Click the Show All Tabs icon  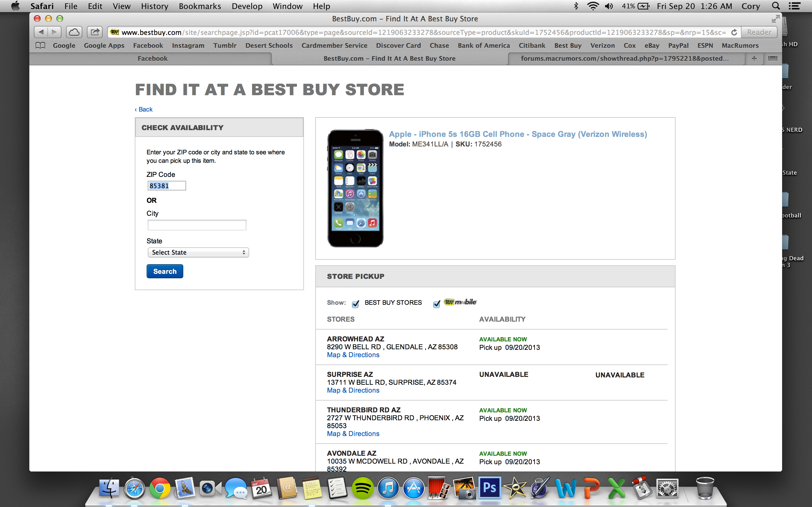point(773,58)
